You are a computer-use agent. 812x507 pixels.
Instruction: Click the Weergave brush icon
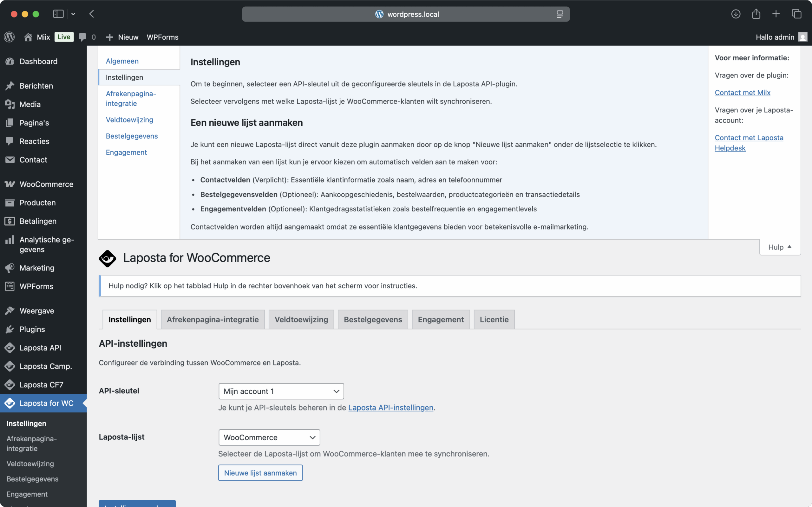(10, 311)
